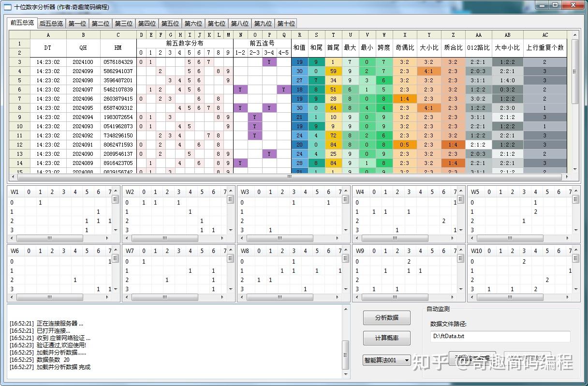
Task: Click the QH cell 2024095
Action: (x=83, y=108)
